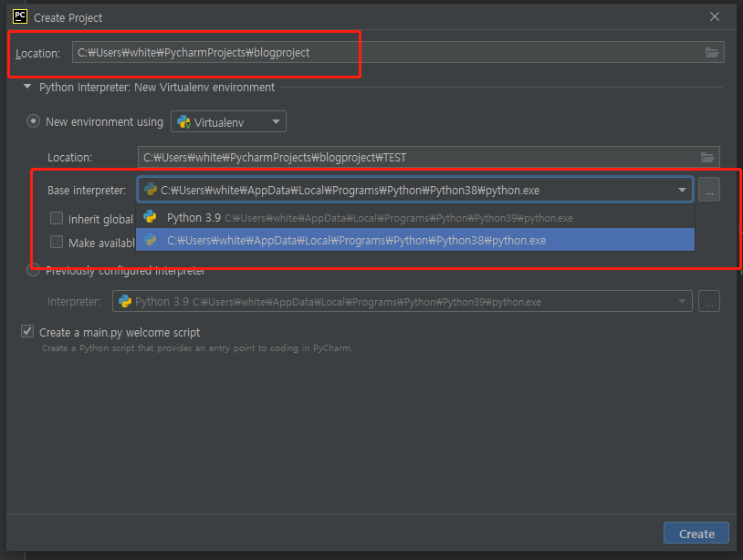Click the Virtualenv icon in the dropdown
743x560 pixels.
[x=183, y=122]
